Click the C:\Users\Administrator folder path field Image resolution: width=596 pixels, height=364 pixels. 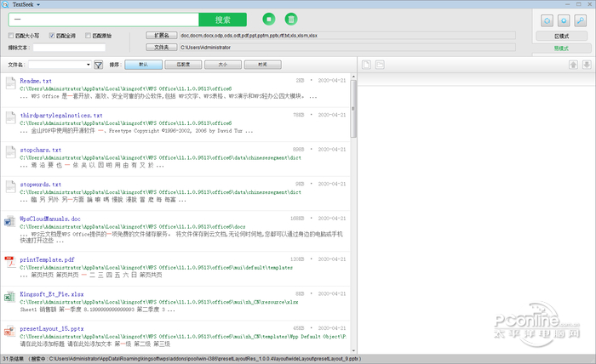(x=347, y=48)
